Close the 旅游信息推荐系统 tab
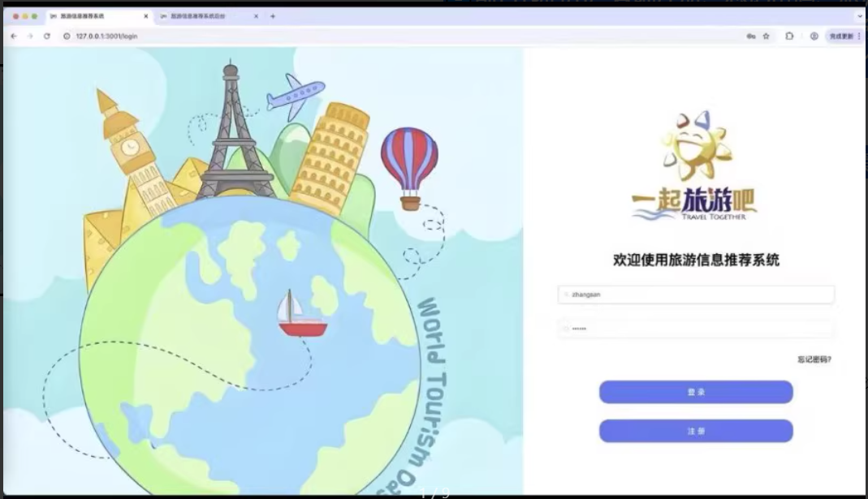The image size is (868, 499). pos(145,16)
